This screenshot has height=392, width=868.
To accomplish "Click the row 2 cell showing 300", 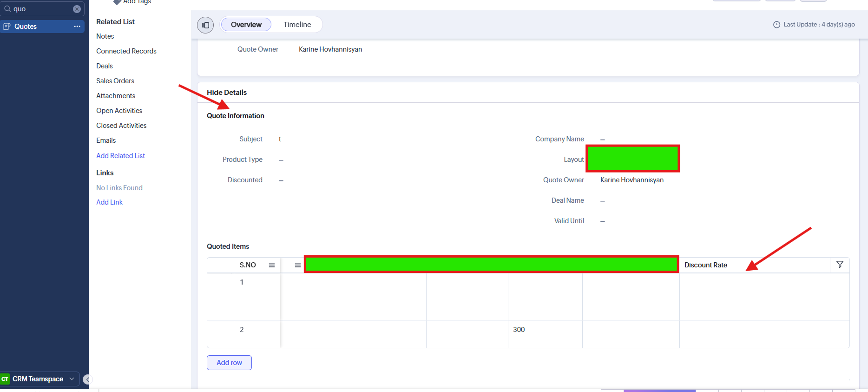I will 519,330.
